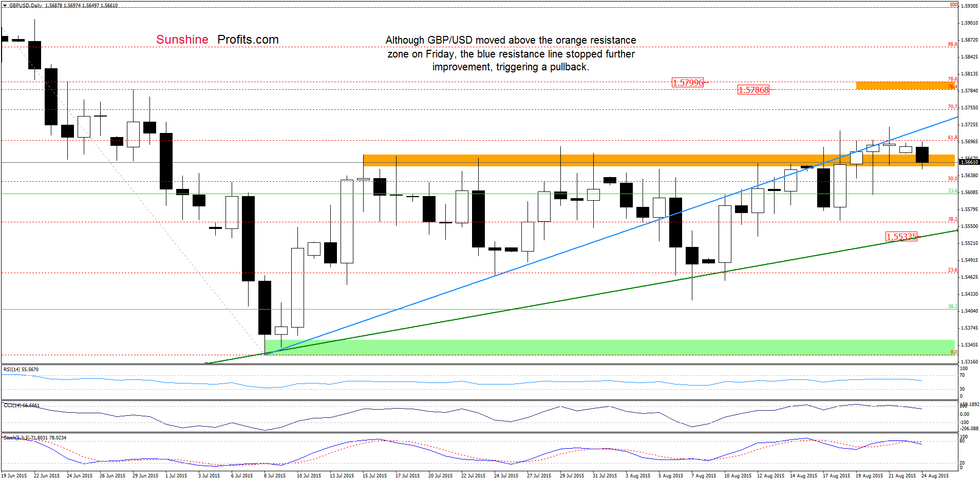The height and width of the screenshot is (480, 980).
Task: Click the red 1.57996 price label
Action: click(688, 83)
